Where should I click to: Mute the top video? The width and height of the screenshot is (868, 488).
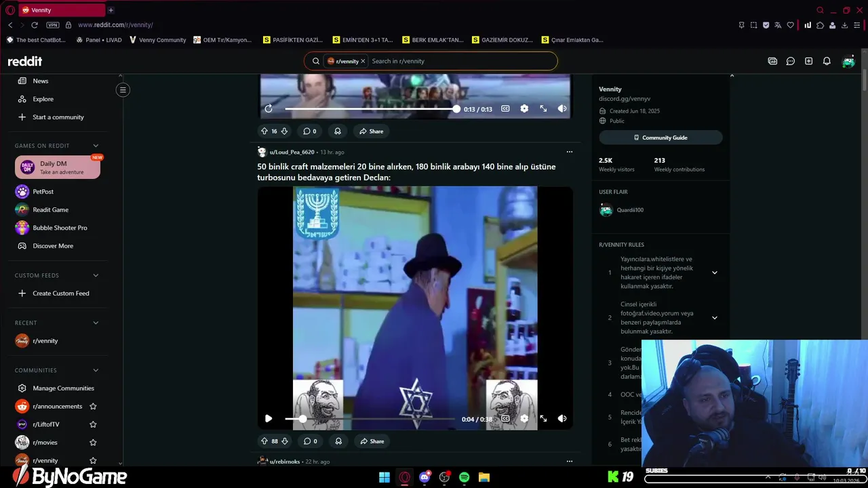pyautogui.click(x=562, y=108)
